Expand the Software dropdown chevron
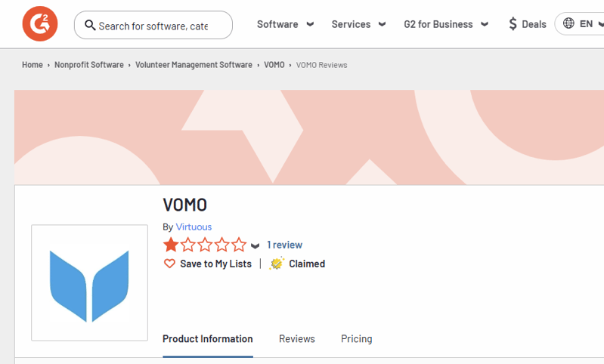Viewport: 604px width, 364px height. (310, 24)
